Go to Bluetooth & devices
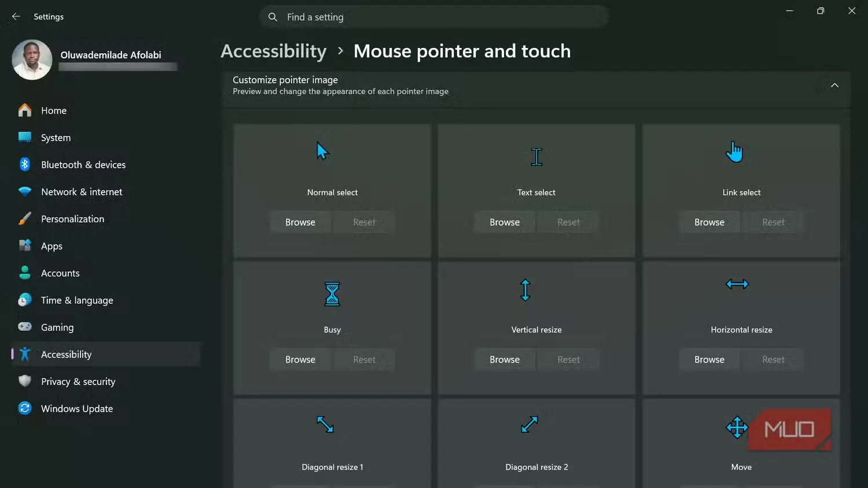The image size is (868, 488). 106,165
